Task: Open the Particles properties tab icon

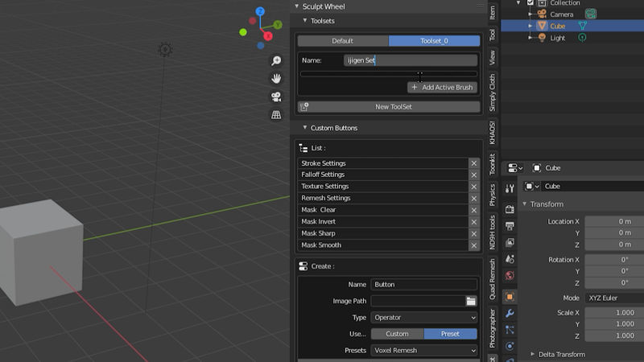Action: 510,330
